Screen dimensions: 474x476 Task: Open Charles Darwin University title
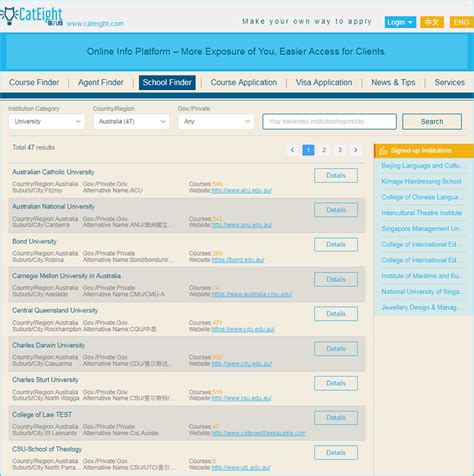click(48, 345)
